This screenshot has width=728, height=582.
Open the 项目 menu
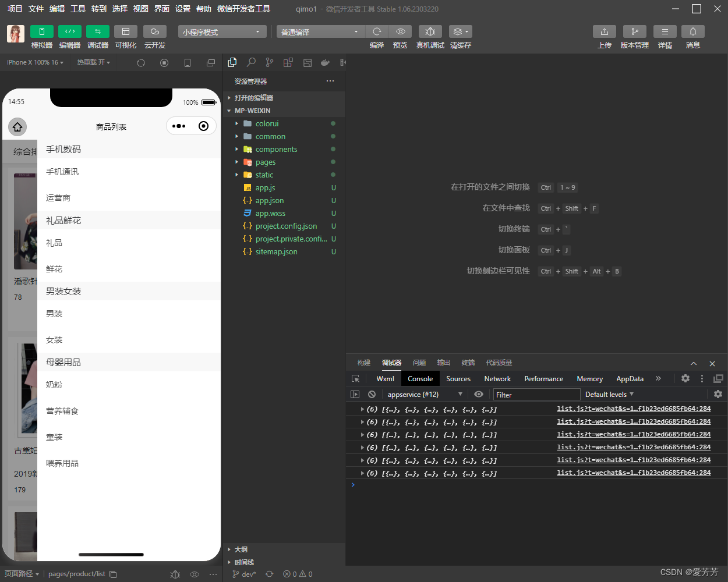(15, 9)
